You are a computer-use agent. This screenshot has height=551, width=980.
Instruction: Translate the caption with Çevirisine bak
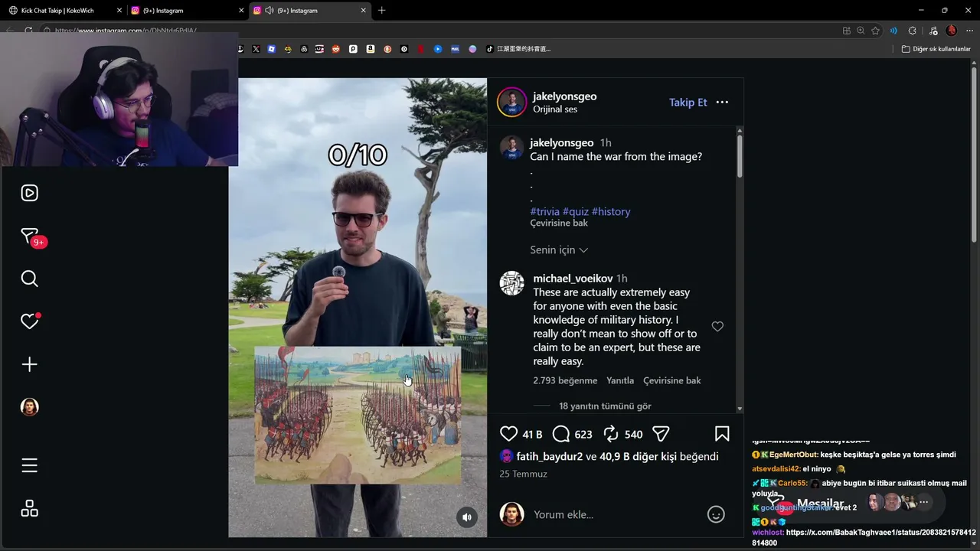click(x=559, y=223)
